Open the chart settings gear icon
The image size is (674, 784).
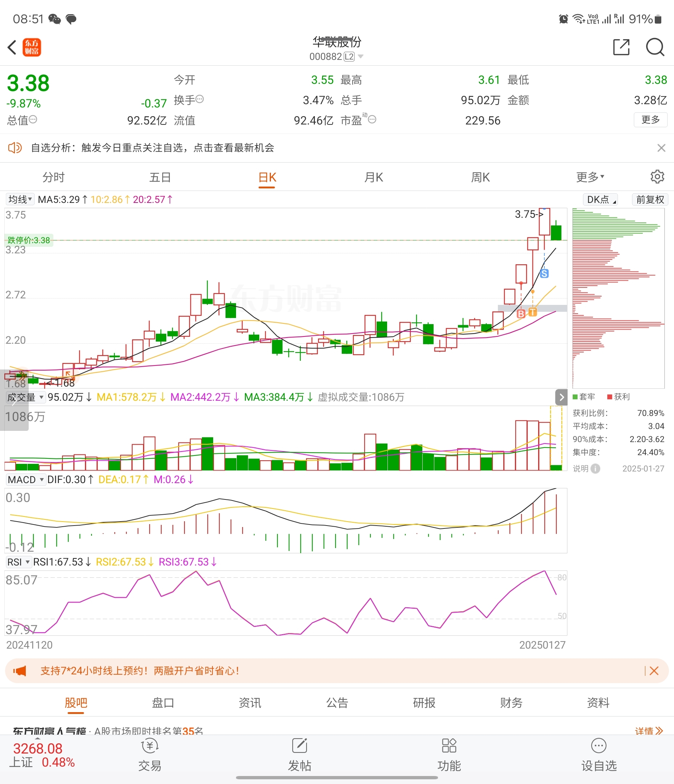pos(657,177)
